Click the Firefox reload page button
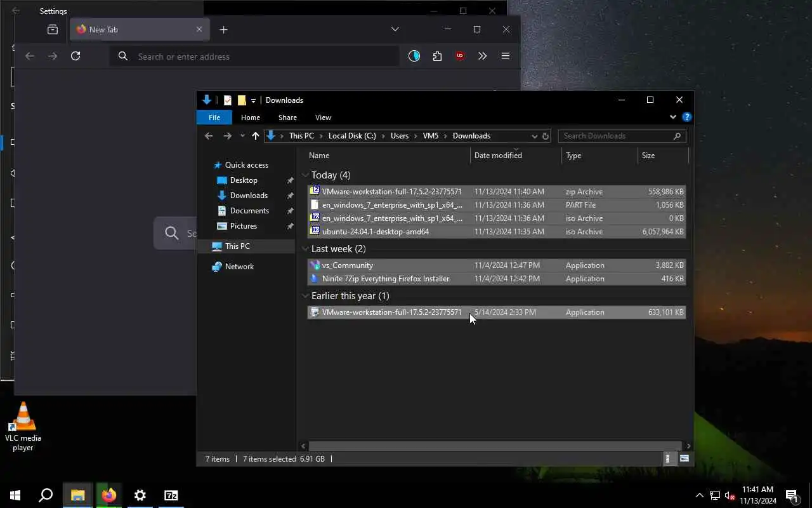This screenshot has width=812, height=508. pos(75,56)
